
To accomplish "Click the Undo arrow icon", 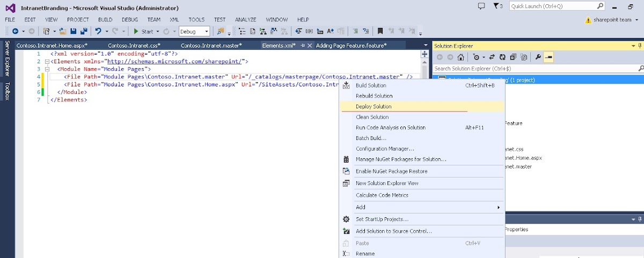I will (98, 31).
